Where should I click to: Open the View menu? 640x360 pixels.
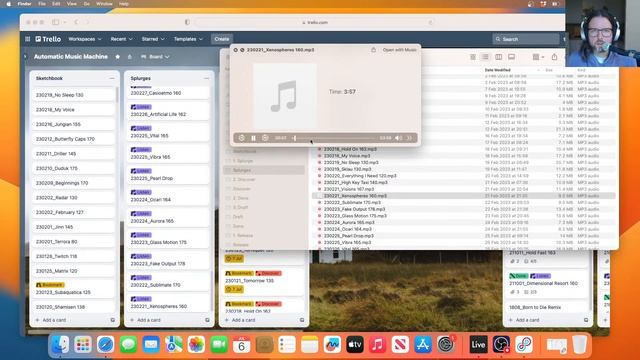coord(72,4)
